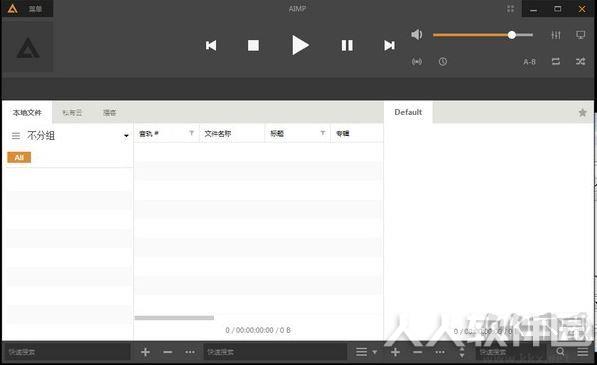Skip to the next track
The height and width of the screenshot is (365, 597).
click(x=389, y=45)
